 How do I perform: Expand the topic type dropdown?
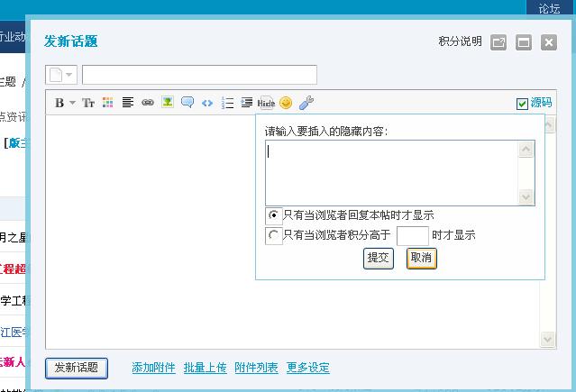[x=69, y=75]
